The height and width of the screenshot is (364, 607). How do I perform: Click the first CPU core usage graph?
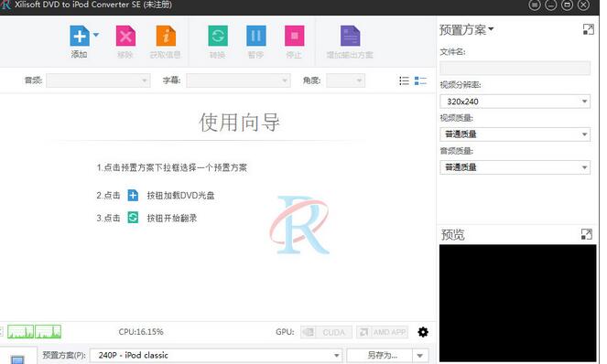(20, 331)
